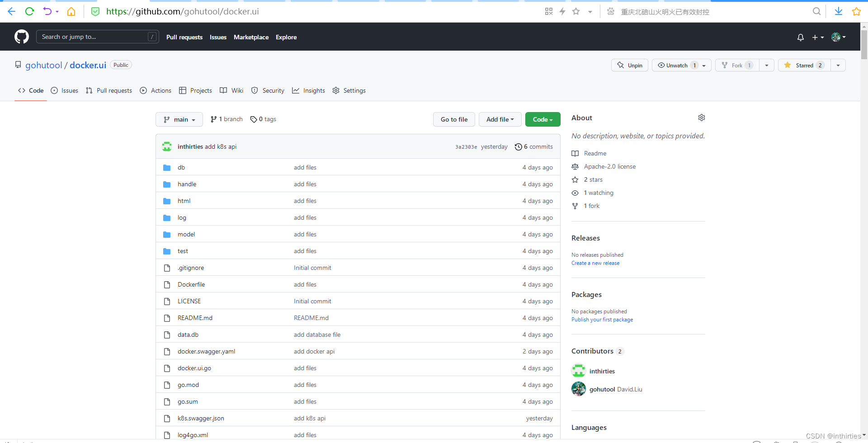Open docker.swagger.yaml file
This screenshot has height=443, width=868.
[206, 351]
